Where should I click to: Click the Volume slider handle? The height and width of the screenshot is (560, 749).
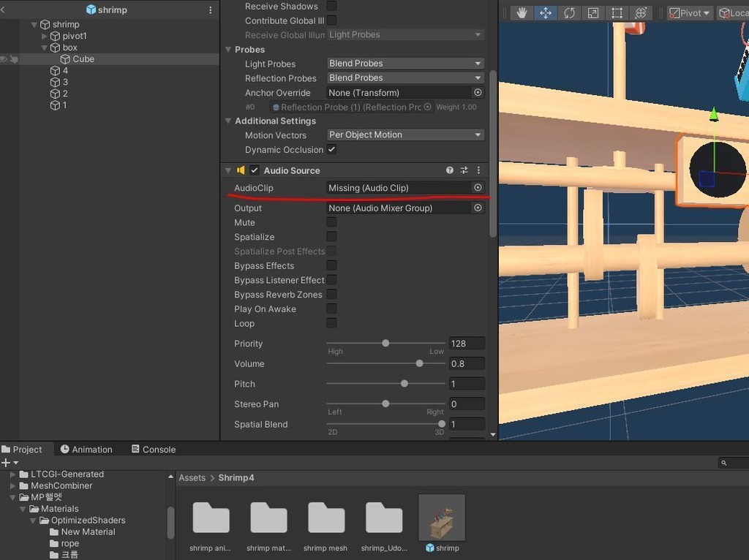tap(419, 363)
